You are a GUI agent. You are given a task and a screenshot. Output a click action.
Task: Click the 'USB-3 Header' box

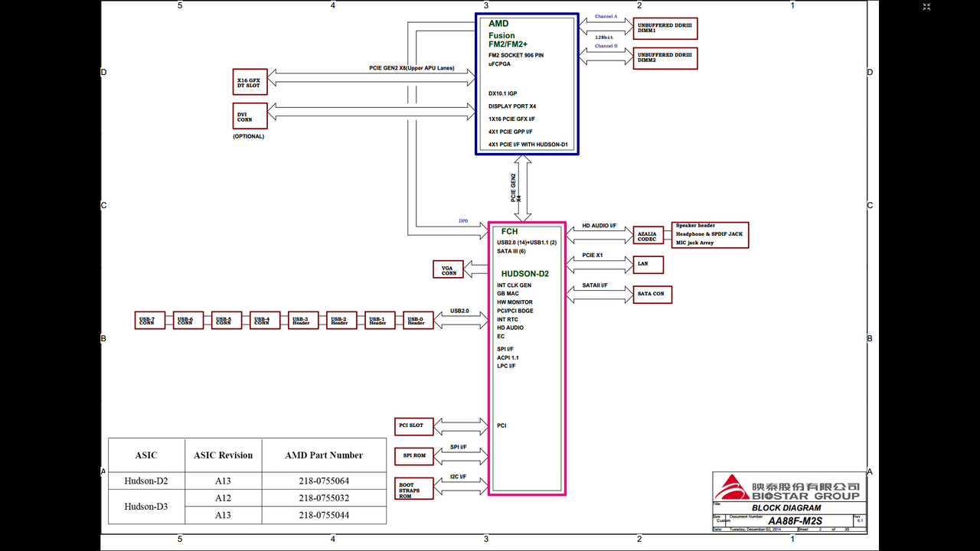pos(303,321)
